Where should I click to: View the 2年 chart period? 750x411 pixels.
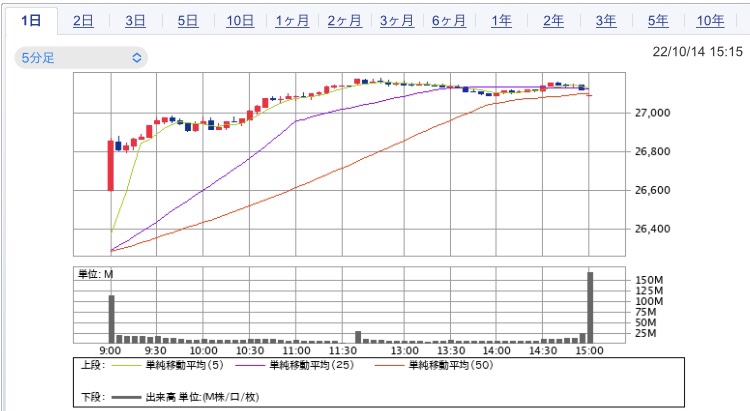coord(553,21)
